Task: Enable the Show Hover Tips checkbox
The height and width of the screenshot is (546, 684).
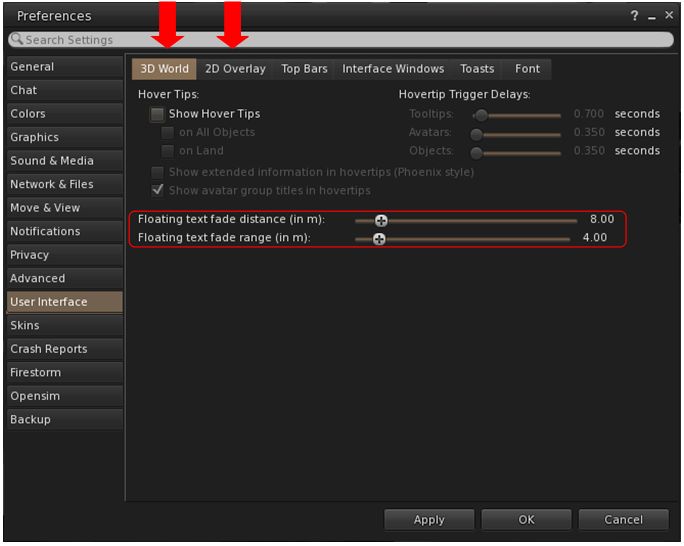Action: point(157,114)
